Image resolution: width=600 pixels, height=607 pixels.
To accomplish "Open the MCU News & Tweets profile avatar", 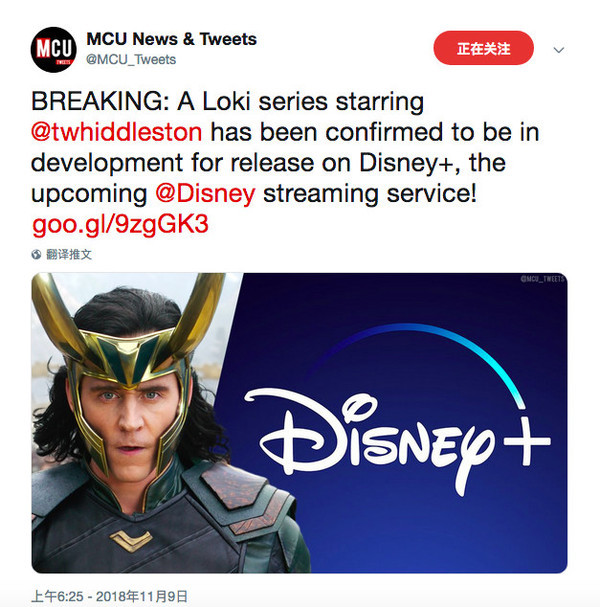I will (x=53, y=50).
